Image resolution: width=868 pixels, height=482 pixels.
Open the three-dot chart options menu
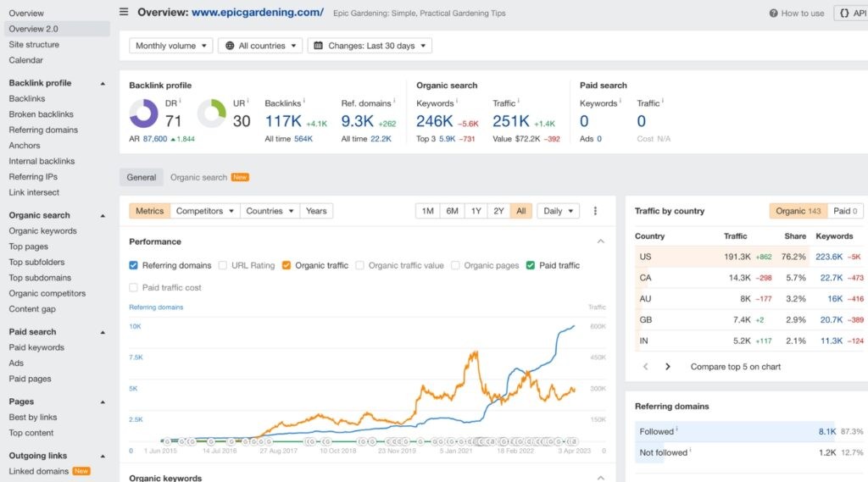pos(595,211)
